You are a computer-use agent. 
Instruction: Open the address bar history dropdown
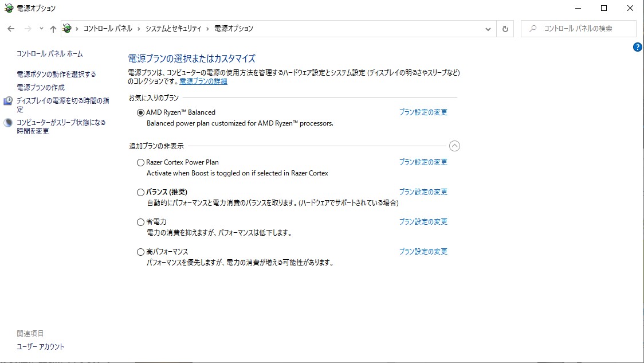click(488, 28)
